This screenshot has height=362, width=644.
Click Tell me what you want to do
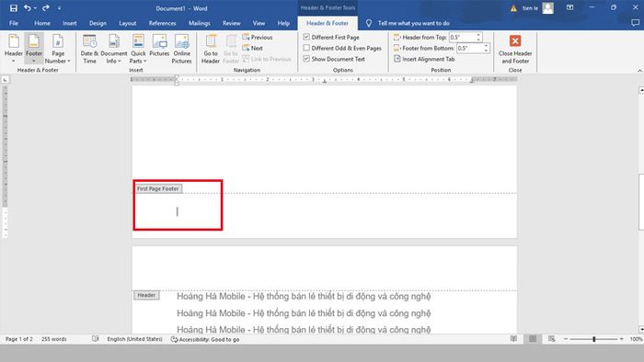413,23
